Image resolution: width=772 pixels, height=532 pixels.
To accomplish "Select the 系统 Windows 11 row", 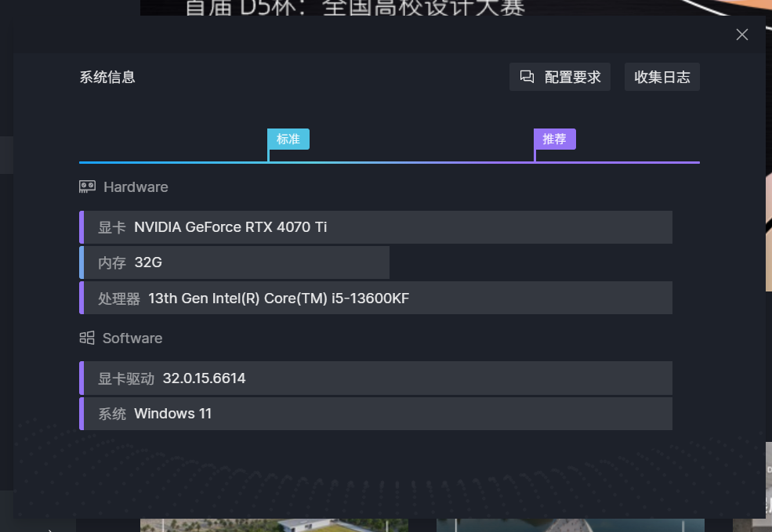I will pyautogui.click(x=376, y=414).
